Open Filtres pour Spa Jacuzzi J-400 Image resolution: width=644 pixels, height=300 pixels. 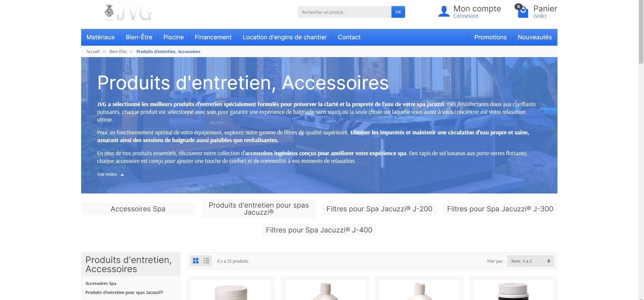pos(319,230)
